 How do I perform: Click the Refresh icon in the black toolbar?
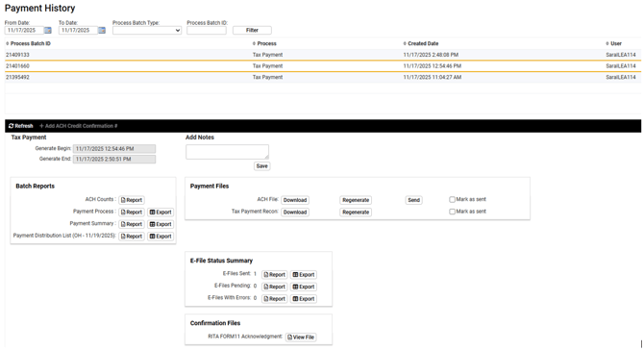[x=12, y=126]
